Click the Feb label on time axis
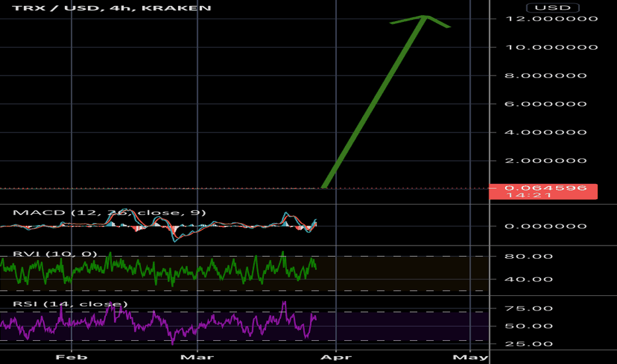This screenshot has width=617, height=364. tap(71, 357)
